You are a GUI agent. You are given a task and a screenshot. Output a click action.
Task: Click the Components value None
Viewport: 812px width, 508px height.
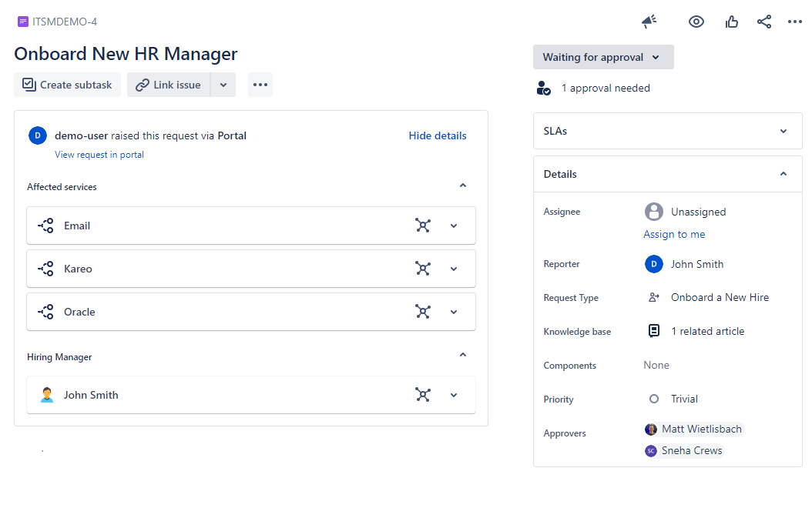tap(656, 366)
